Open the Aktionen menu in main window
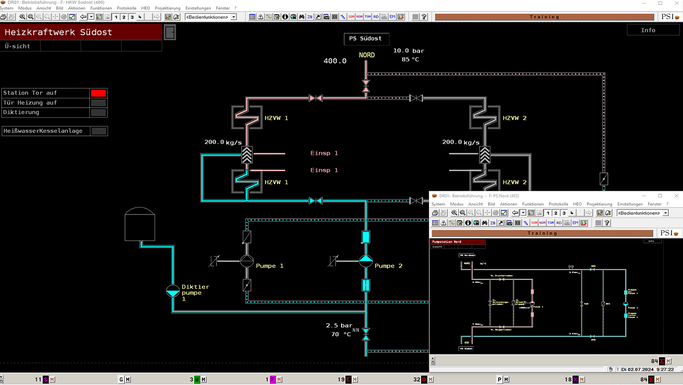The width and height of the screenshot is (683, 385). coord(77,8)
